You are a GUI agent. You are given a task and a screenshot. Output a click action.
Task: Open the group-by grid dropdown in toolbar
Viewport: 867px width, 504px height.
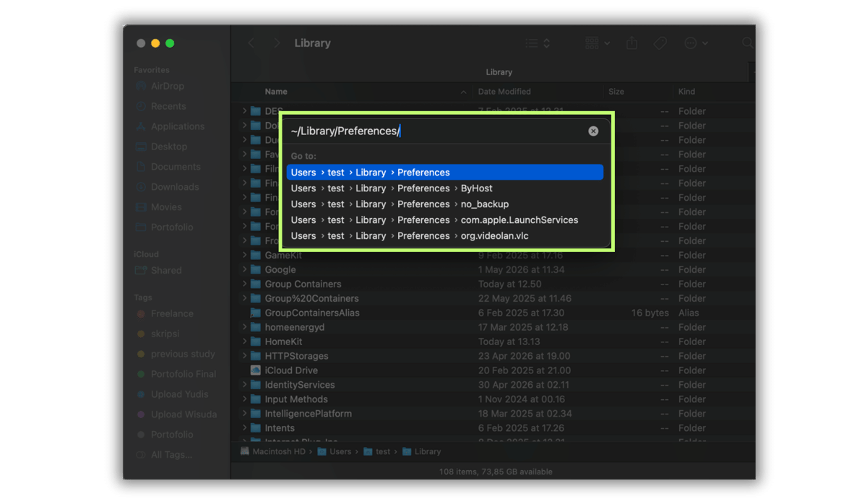pyautogui.click(x=598, y=43)
